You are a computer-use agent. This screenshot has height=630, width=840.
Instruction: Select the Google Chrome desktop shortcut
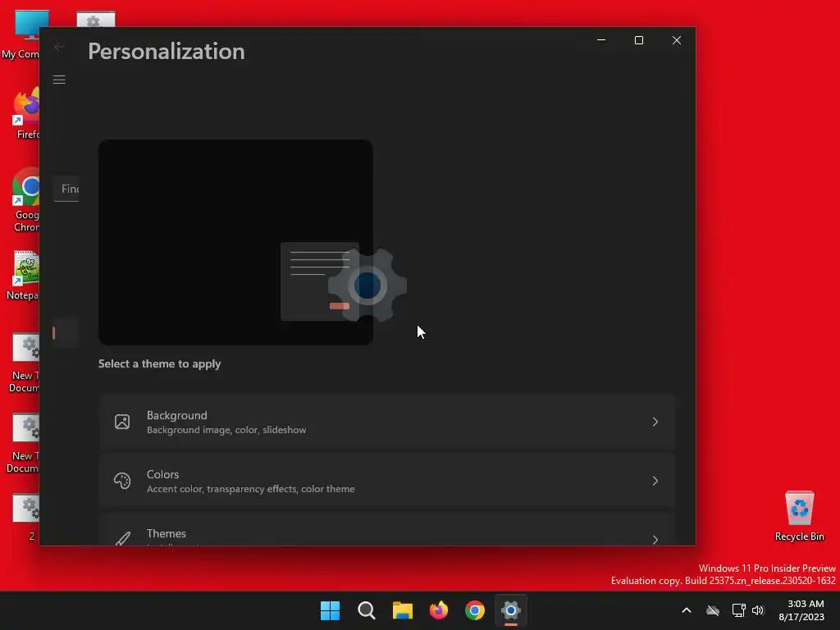click(x=25, y=200)
